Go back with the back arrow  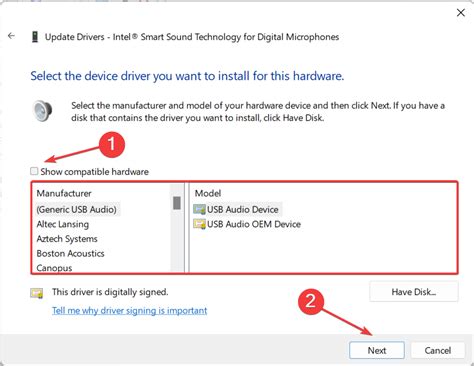[x=11, y=36]
